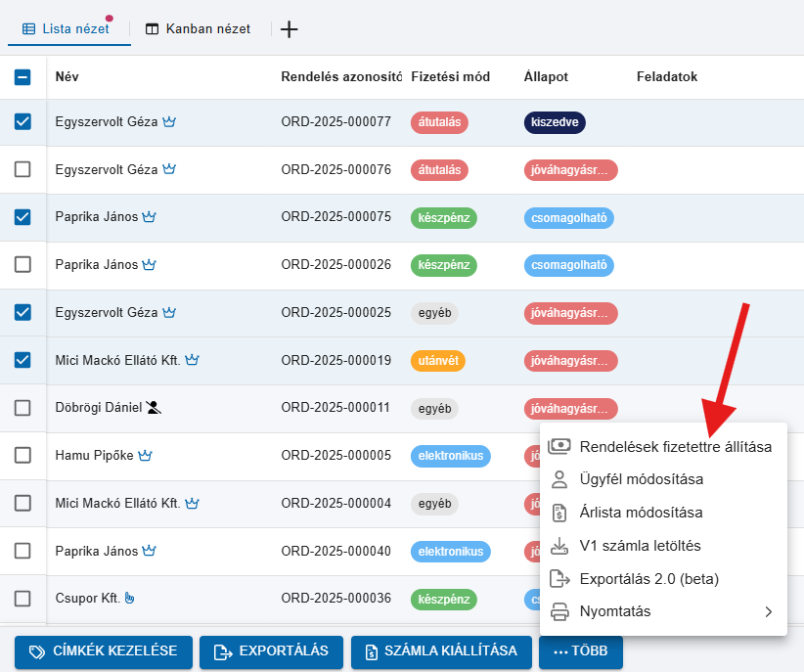Click the plus icon to add a view
The image size is (804, 672).
[289, 29]
